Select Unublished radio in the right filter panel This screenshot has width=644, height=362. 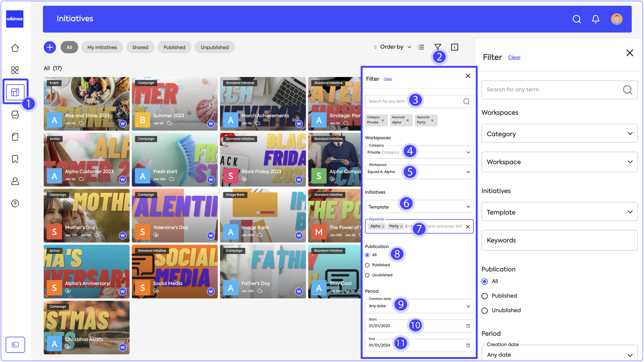click(485, 310)
